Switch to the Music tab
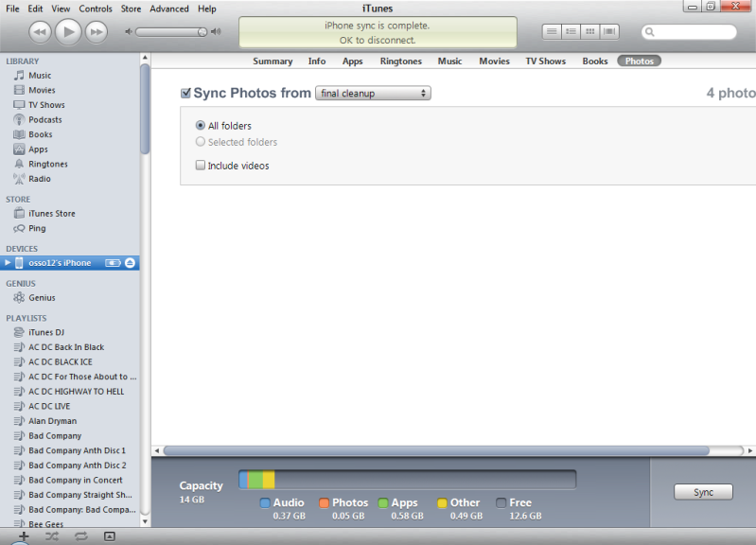Viewport: 756px width, 545px height. pyautogui.click(x=449, y=62)
